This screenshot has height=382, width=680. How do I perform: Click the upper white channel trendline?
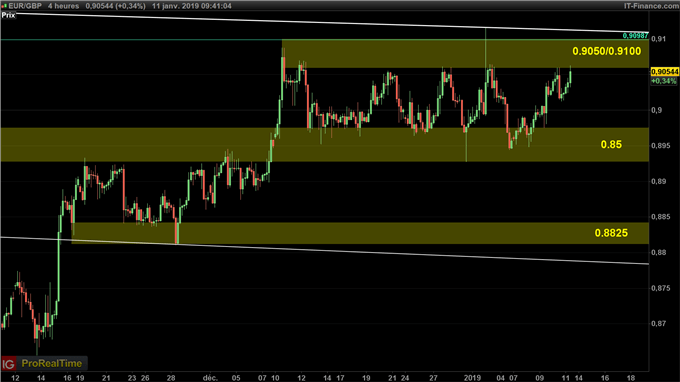click(330, 23)
